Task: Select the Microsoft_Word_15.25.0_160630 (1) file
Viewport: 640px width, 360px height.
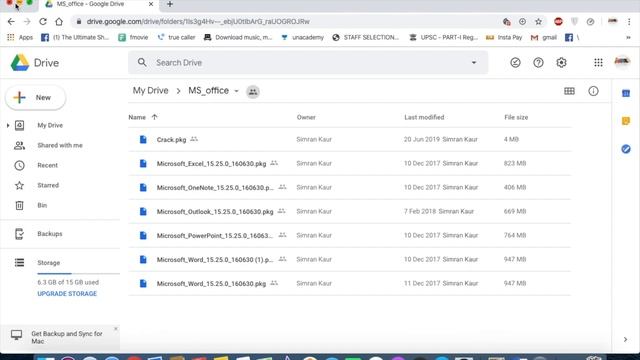Action: point(349,259)
